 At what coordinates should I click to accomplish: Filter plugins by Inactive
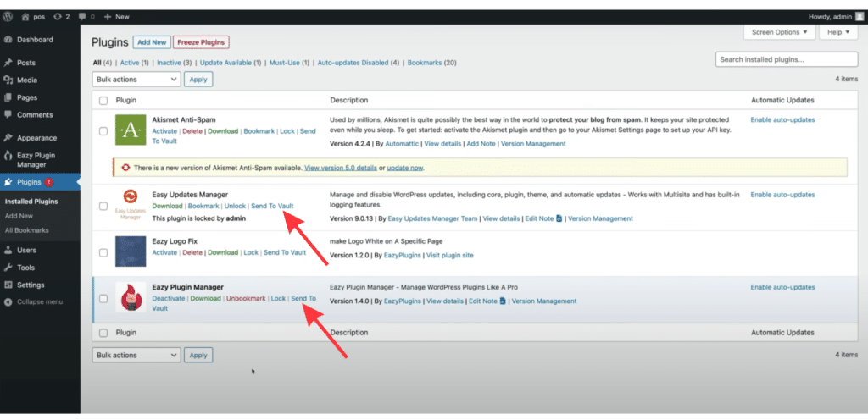pyautogui.click(x=169, y=63)
